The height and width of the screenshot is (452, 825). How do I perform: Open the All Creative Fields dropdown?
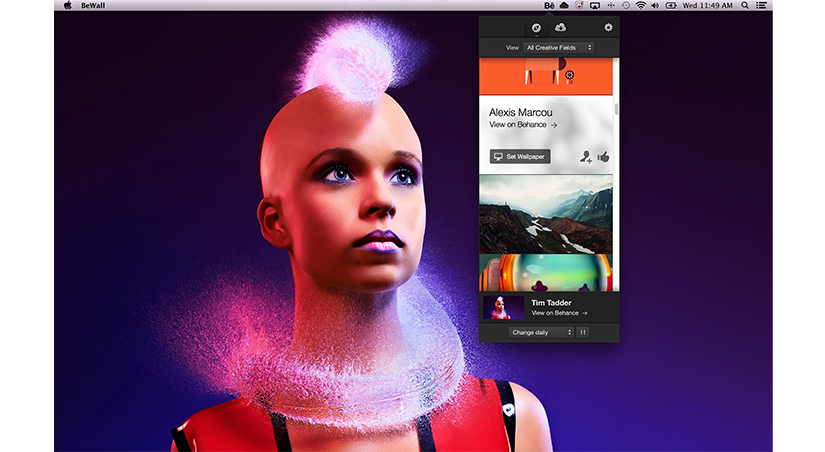pyautogui.click(x=558, y=47)
